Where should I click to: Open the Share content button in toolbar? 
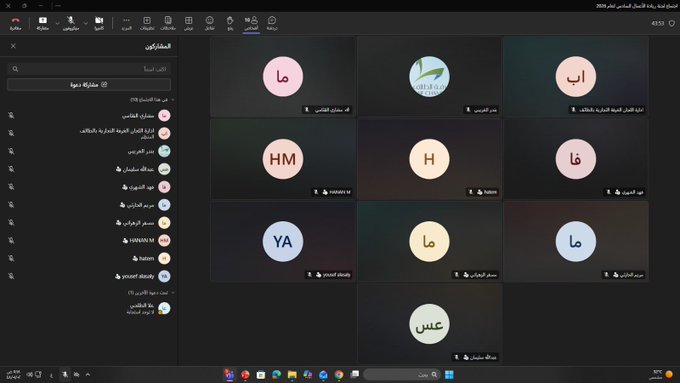42,23
